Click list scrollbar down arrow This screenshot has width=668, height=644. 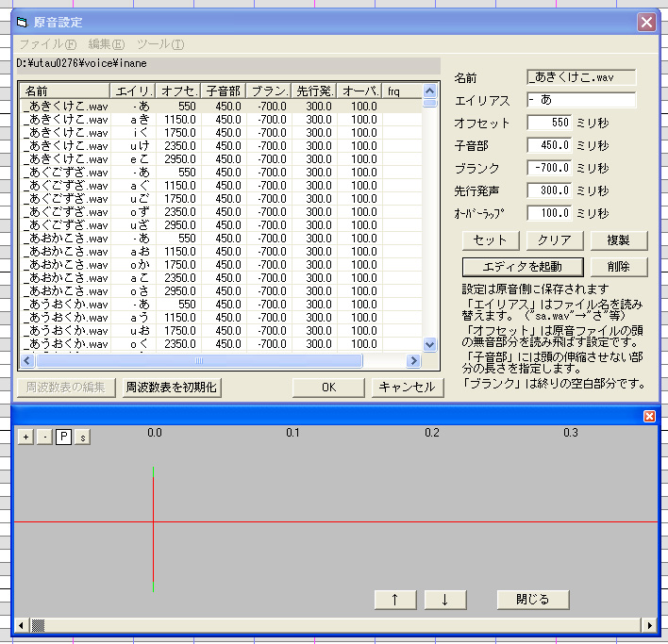tap(430, 344)
